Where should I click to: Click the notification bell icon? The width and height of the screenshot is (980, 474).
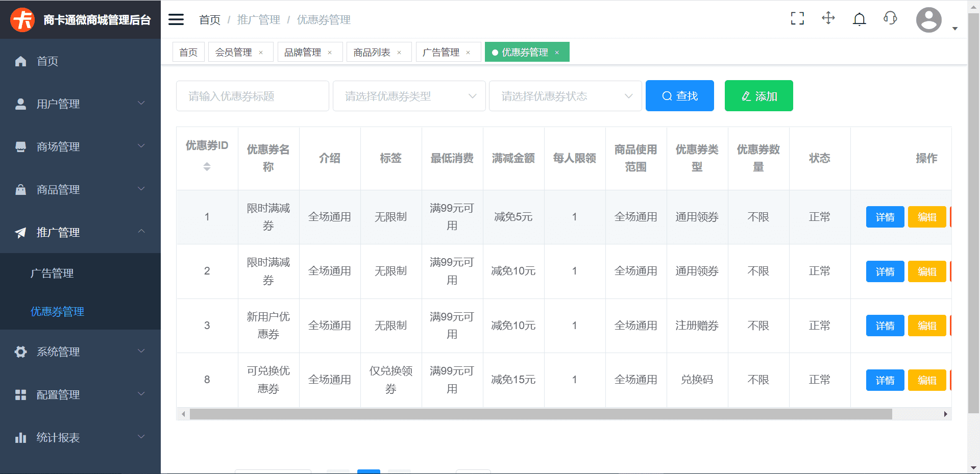(859, 18)
